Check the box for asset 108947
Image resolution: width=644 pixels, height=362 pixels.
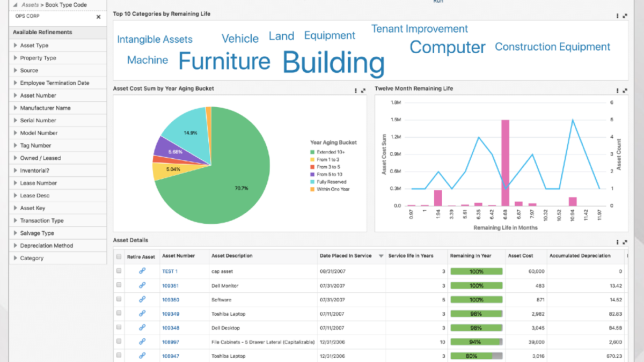[x=119, y=355]
